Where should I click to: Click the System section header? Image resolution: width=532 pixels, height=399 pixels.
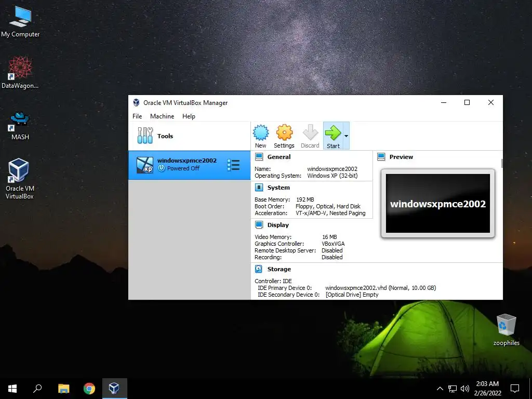[x=278, y=188]
